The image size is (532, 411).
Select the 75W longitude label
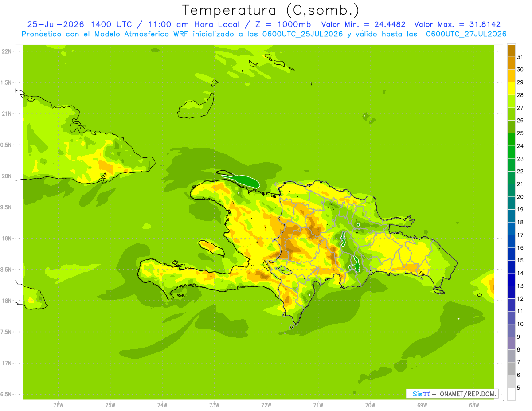pos(110,405)
